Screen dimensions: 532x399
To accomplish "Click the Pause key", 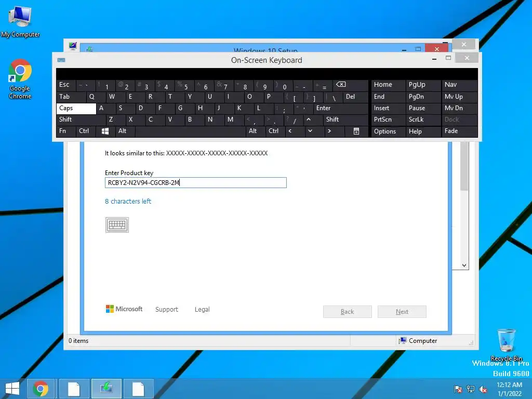I will click(423, 108).
